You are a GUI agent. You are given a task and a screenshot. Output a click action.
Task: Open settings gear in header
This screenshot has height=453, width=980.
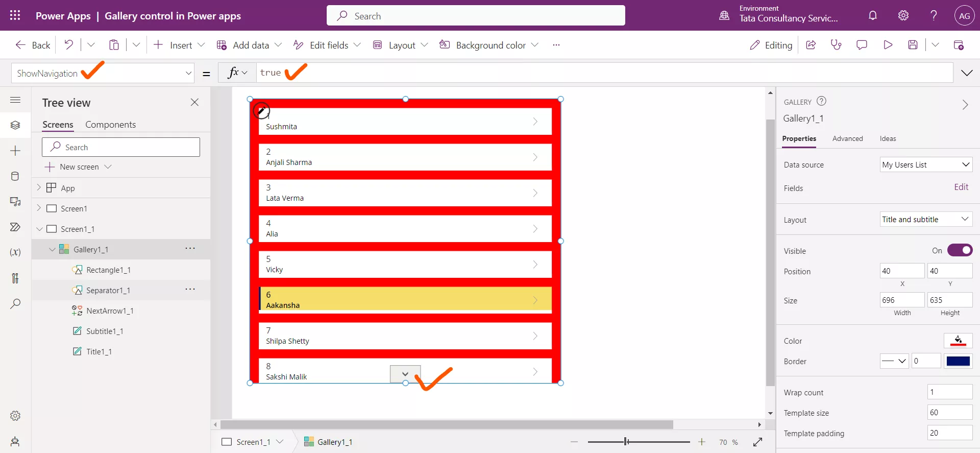[903, 15]
